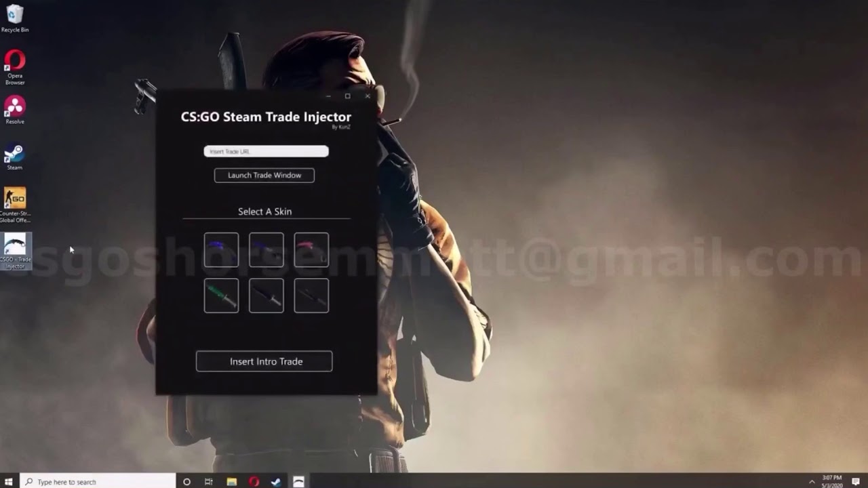Minimize the Trade Injector window
Viewport: 868px width, 488px height.
[x=328, y=96]
